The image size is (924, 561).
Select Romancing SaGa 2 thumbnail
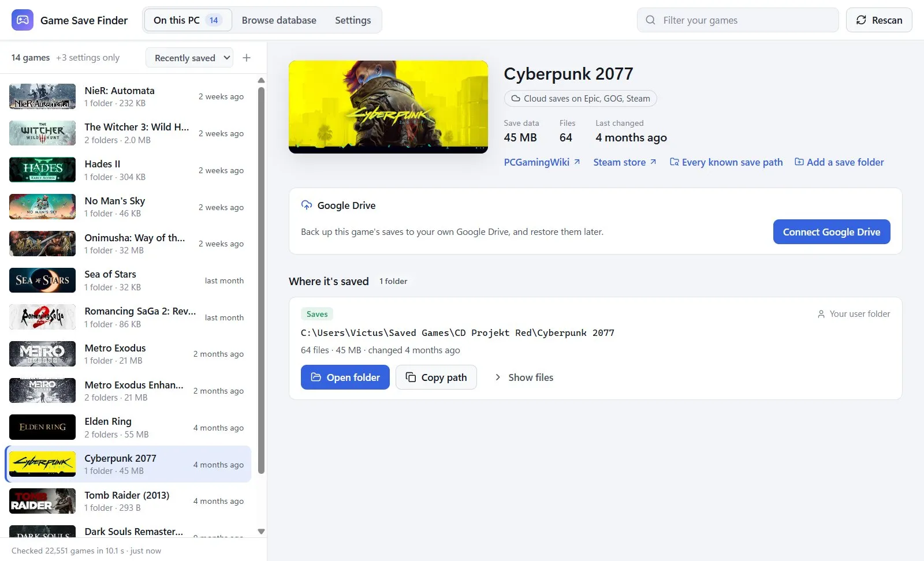click(x=42, y=317)
